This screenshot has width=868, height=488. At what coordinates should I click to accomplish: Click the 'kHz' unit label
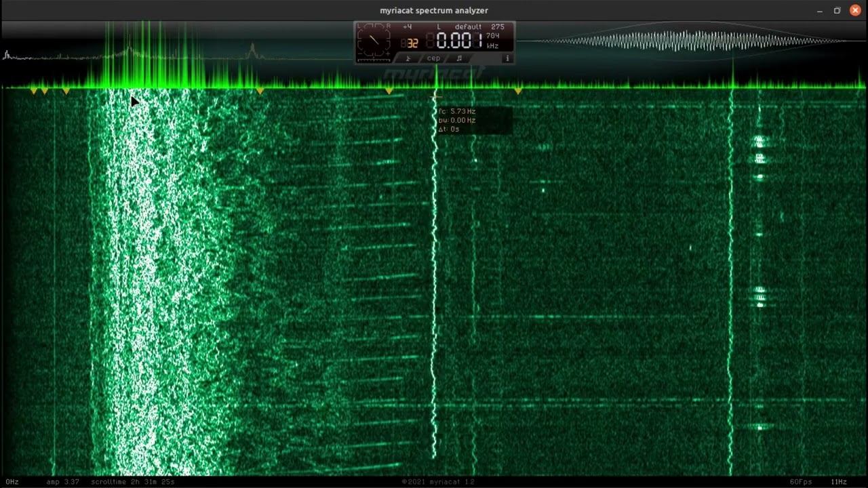tap(492, 46)
